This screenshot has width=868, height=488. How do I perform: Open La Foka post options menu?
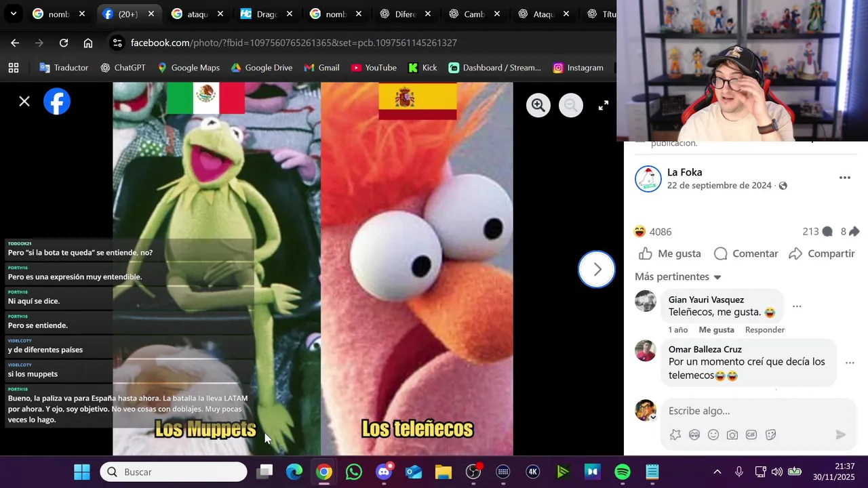pos(845,178)
